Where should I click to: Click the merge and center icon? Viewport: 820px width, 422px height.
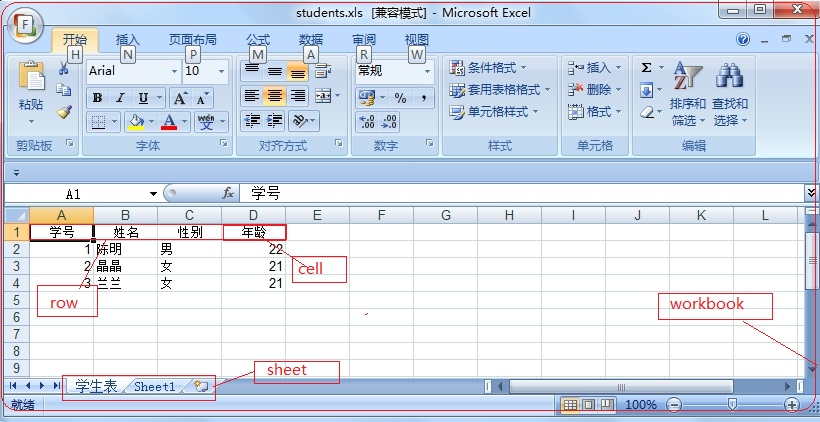(x=323, y=96)
